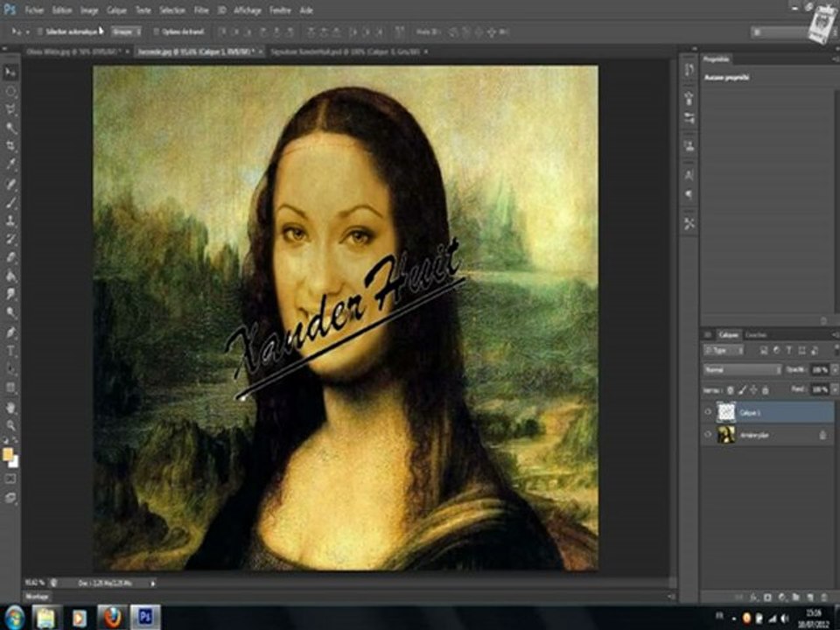Select the Pen tool
840x630 pixels.
pos(10,332)
